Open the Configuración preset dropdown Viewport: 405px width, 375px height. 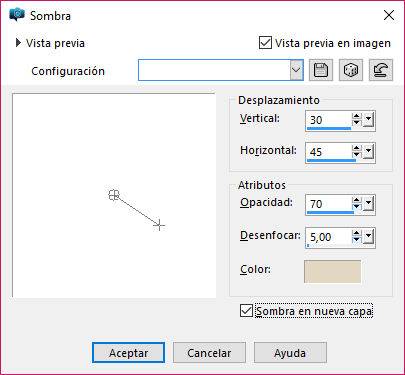[x=296, y=70]
